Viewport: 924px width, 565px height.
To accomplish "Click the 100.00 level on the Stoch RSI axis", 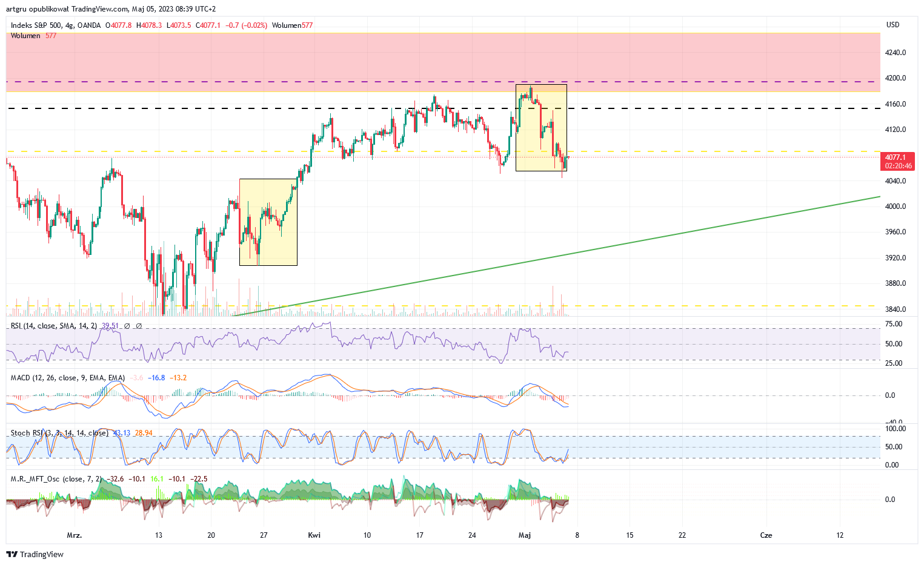I will (x=896, y=429).
